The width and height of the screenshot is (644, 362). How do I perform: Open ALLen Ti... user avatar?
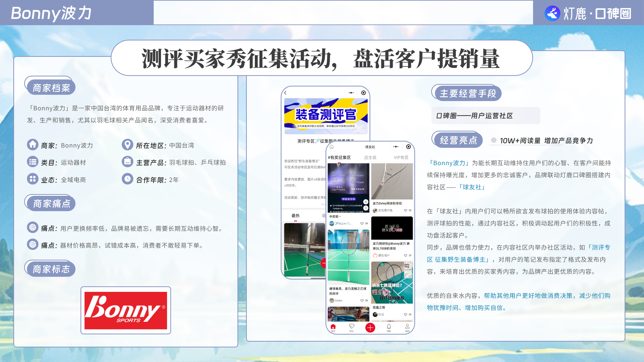332,223
